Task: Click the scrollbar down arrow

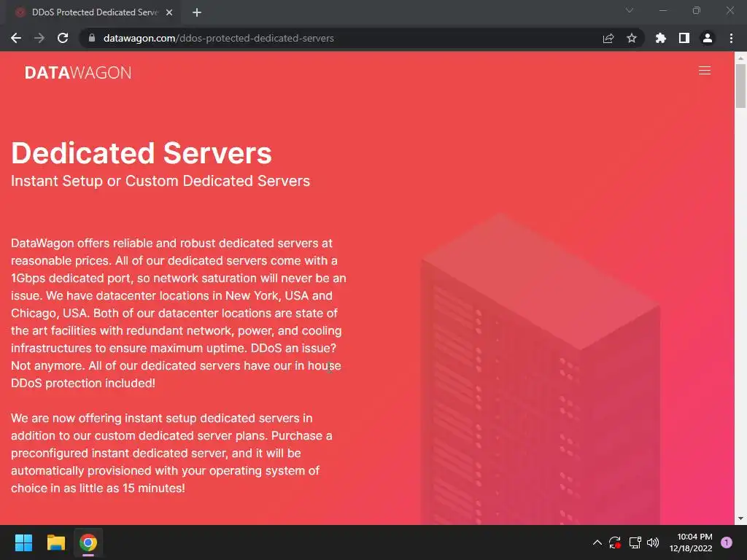Action: (x=740, y=518)
